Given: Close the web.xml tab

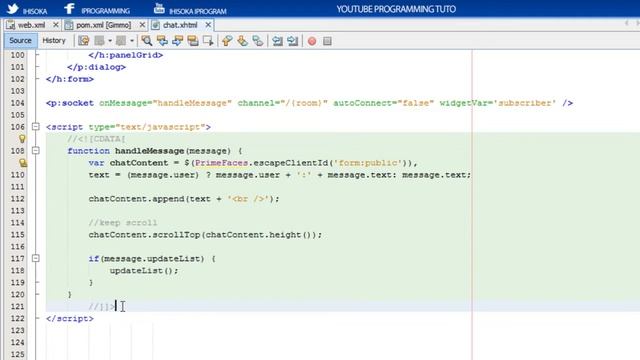Looking at the screenshot, I should 56,25.
